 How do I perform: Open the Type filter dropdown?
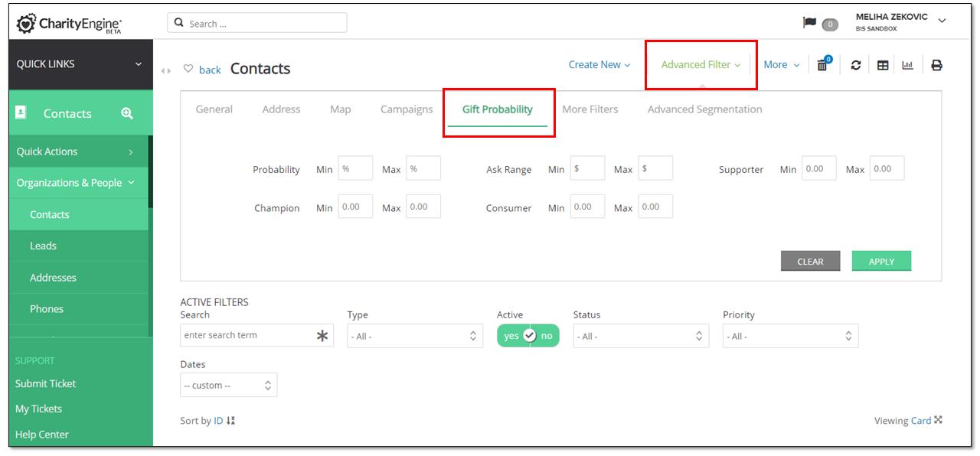[x=415, y=336]
